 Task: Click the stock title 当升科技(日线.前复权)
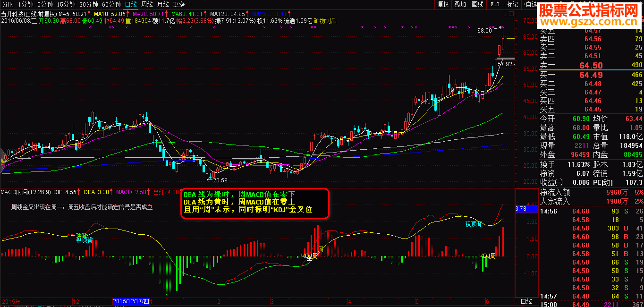pyautogui.click(x=29, y=14)
